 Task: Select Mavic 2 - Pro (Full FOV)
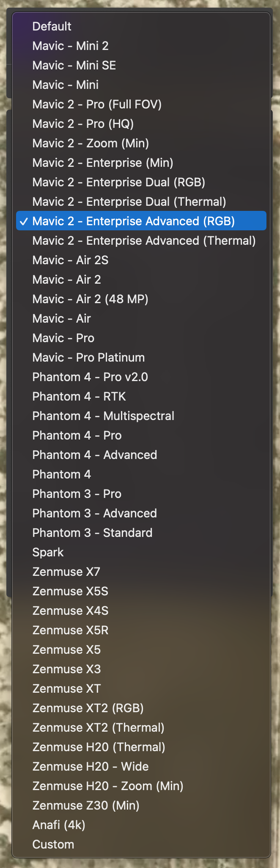pos(141,104)
